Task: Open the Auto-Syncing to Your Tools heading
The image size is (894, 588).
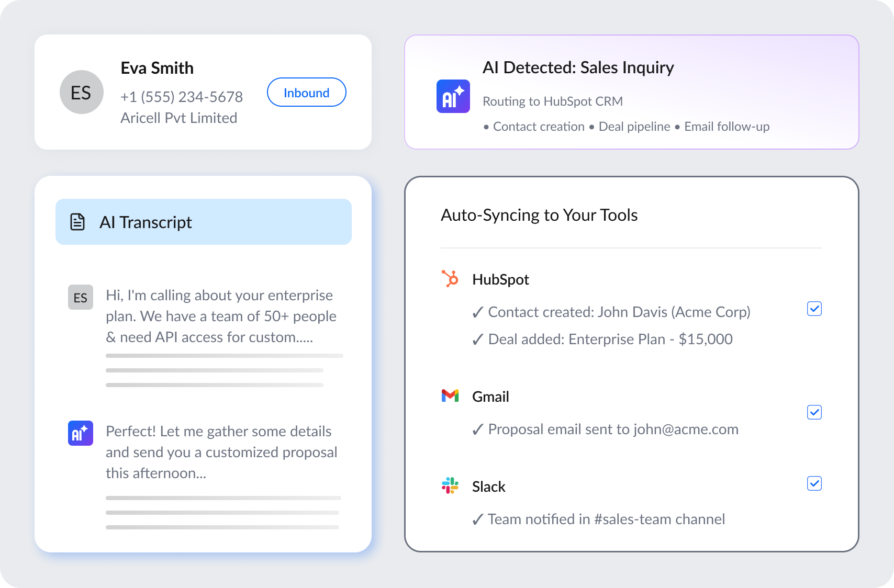Action: click(x=539, y=215)
